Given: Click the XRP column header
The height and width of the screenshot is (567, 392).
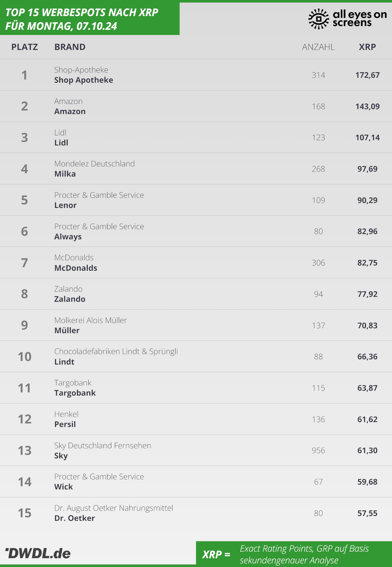Looking at the screenshot, I should [367, 47].
